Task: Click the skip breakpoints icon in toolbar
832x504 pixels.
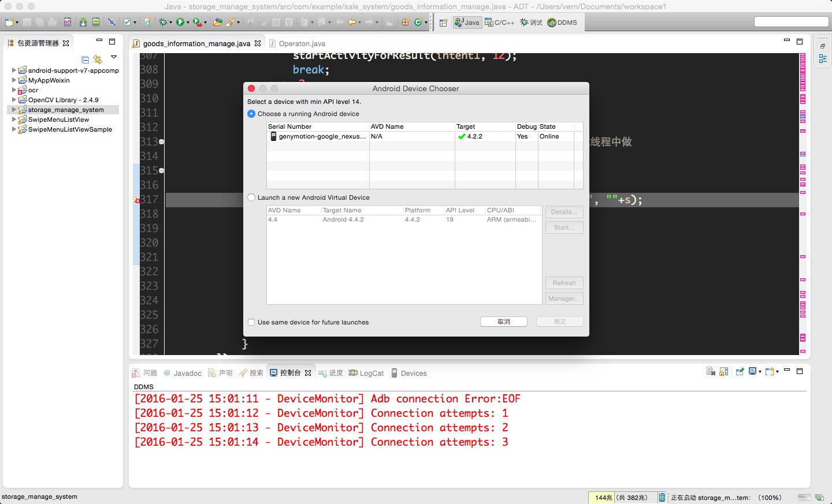Action: tap(112, 22)
